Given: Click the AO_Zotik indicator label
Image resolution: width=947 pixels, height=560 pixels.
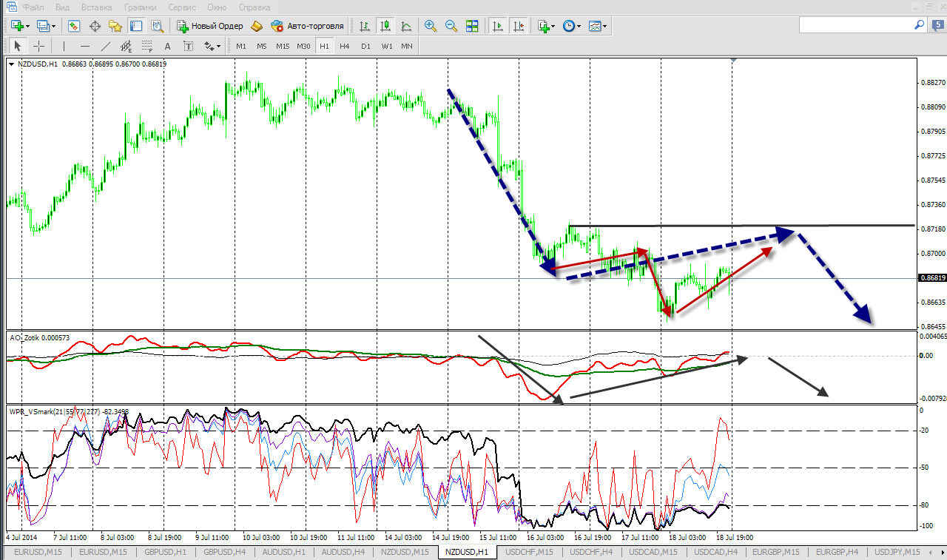Looking at the screenshot, I should click(x=38, y=337).
